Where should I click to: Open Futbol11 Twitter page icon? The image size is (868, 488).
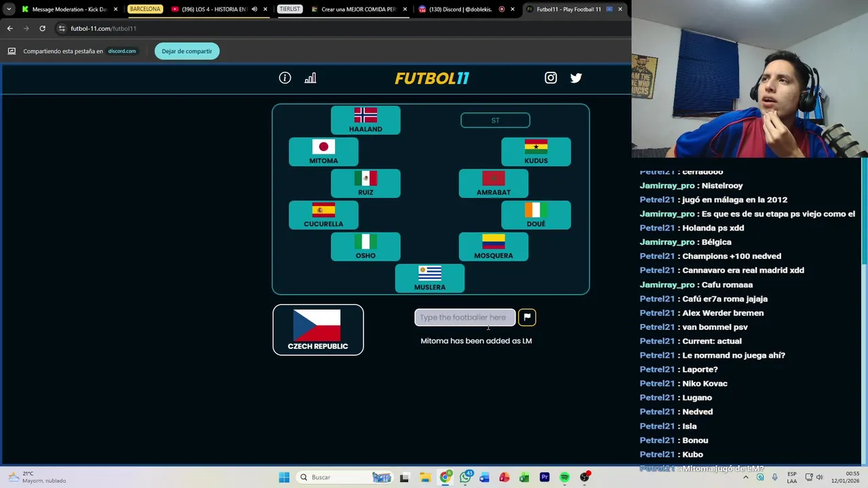tap(576, 78)
